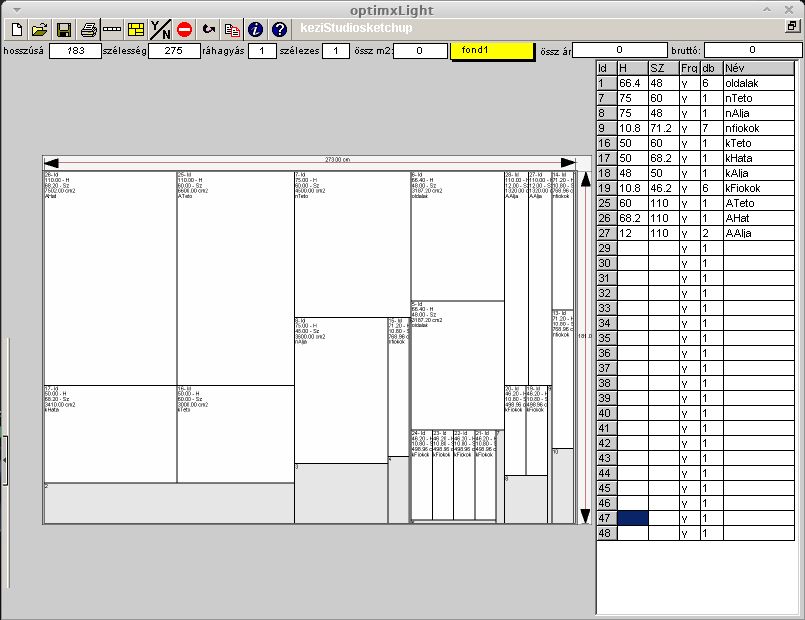The width and height of the screenshot is (805, 620).
Task: Select the szélesség field showing 275
Action: 174,50
